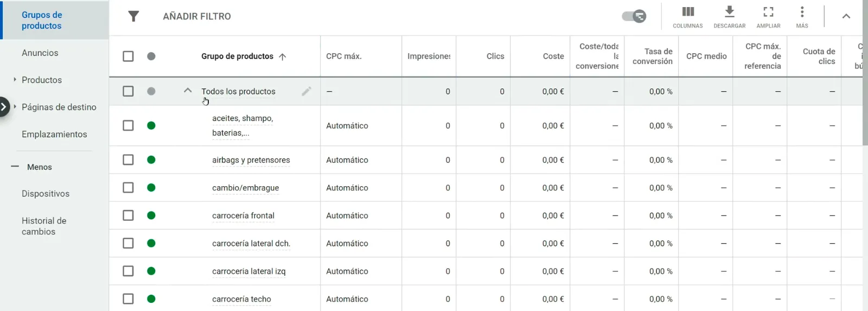
Task: Toggle the filter switch near Columnas
Action: click(634, 16)
